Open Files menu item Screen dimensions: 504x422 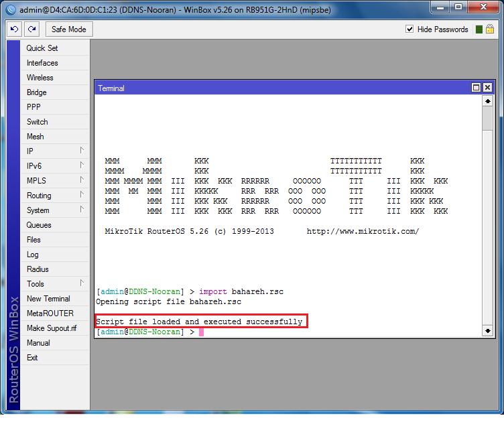[55, 240]
